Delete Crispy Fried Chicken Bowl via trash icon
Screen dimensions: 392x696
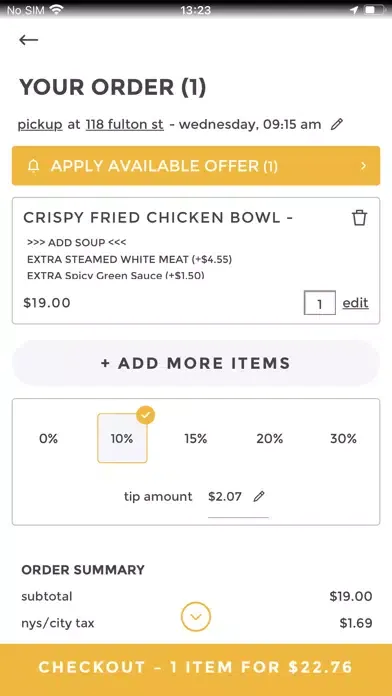pos(359,218)
